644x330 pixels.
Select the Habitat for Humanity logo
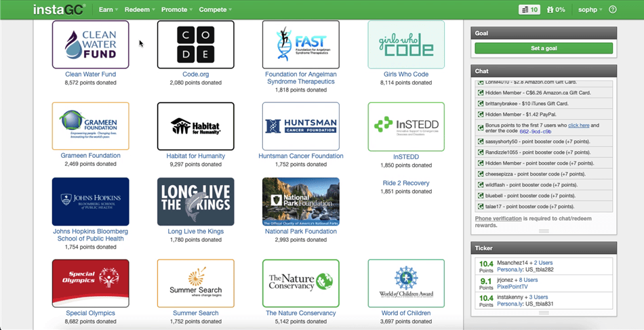click(x=195, y=126)
